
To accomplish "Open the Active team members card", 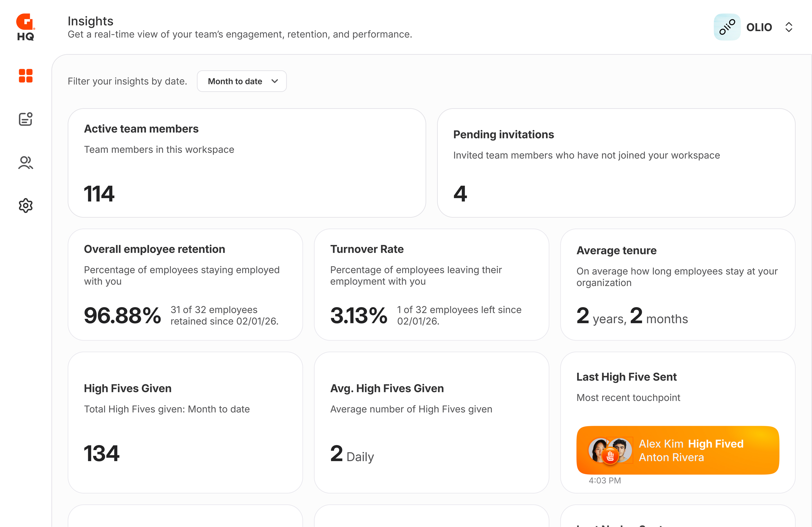I will pos(247,163).
